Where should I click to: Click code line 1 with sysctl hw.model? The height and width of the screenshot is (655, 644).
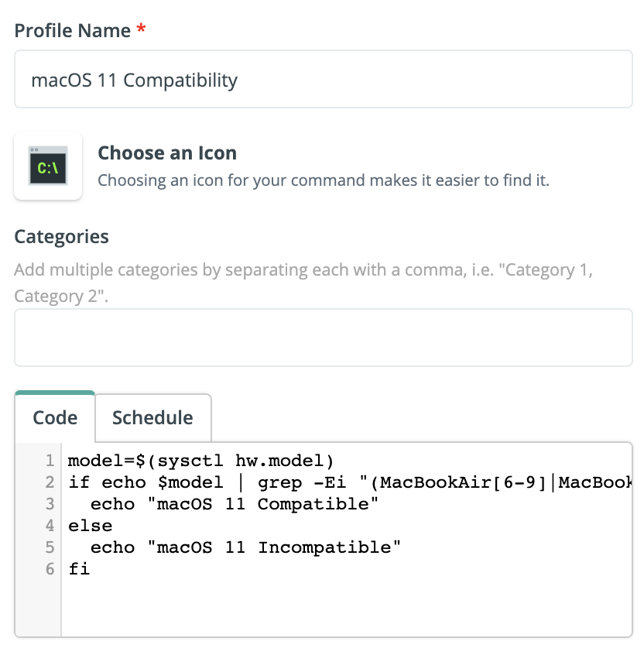click(x=201, y=461)
